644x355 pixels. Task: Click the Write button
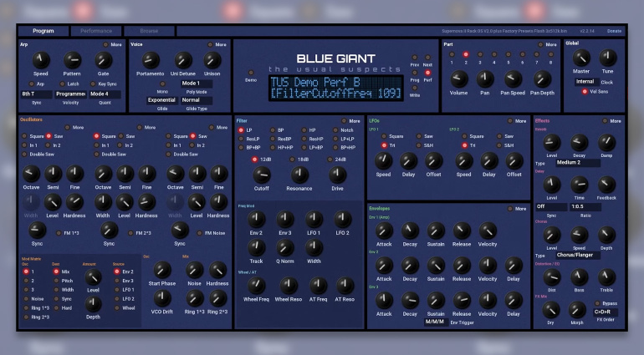click(414, 88)
